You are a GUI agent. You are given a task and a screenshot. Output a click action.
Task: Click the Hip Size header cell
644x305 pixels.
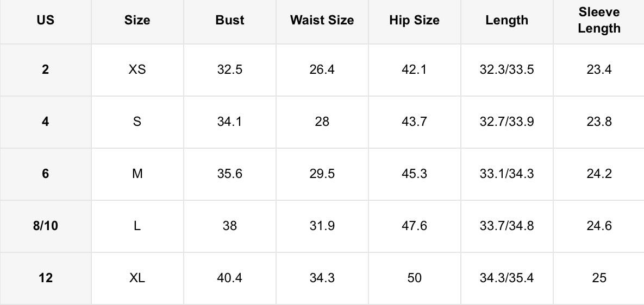tap(414, 21)
